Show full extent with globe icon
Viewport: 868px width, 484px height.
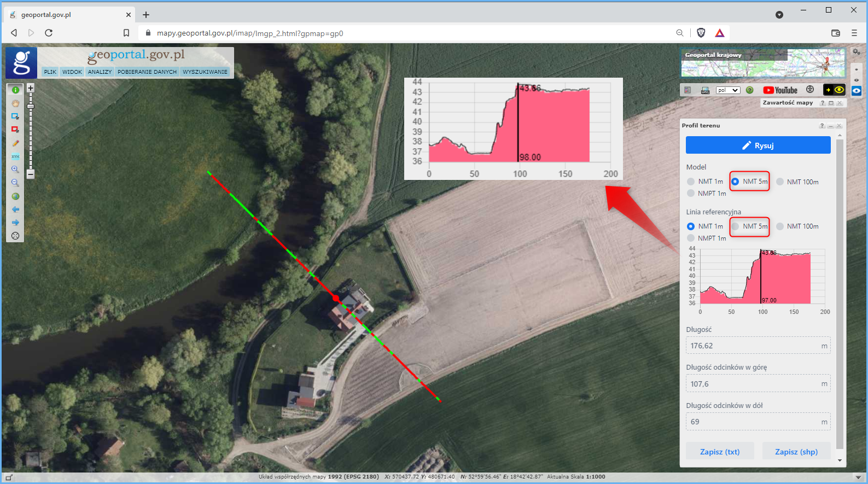15,196
